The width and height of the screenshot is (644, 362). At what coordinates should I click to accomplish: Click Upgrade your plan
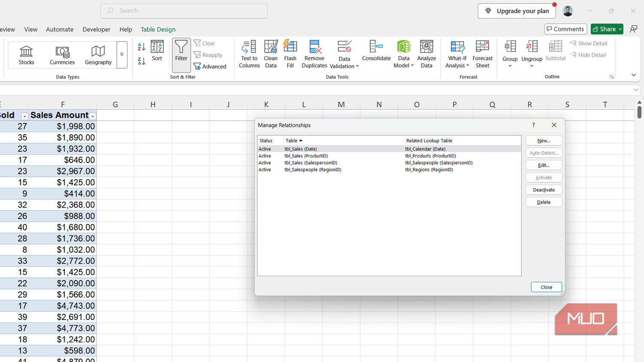point(517,11)
